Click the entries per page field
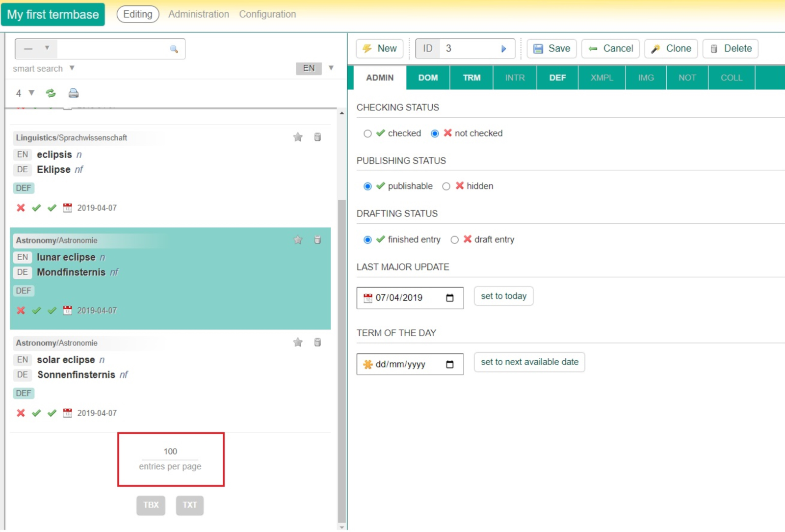Viewport: 785px width, 532px height. click(170, 452)
